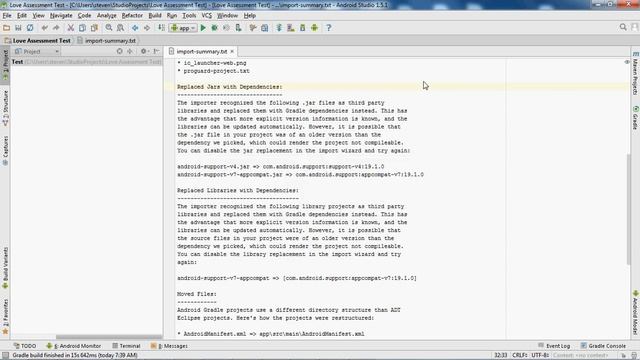640x360 pixels.
Task: Click the Undo arrow icon
Action: [x=44, y=28]
